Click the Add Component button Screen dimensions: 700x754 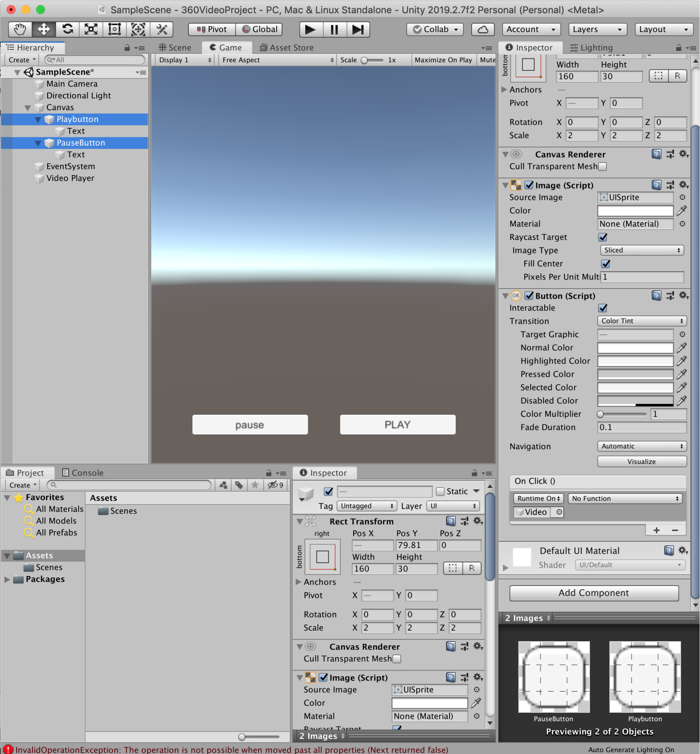(594, 593)
